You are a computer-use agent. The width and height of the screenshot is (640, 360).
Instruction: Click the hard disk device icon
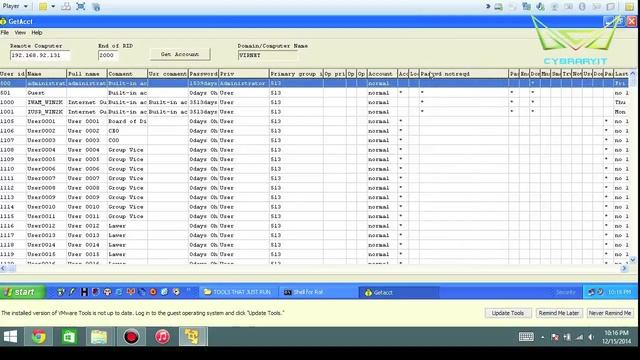498,7
